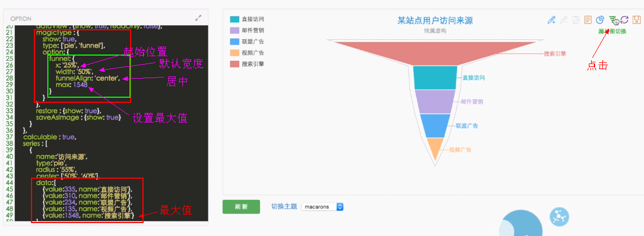Click the 邮件营销 purple funnel segment
The height and width of the screenshot is (236, 644).
pos(435,102)
